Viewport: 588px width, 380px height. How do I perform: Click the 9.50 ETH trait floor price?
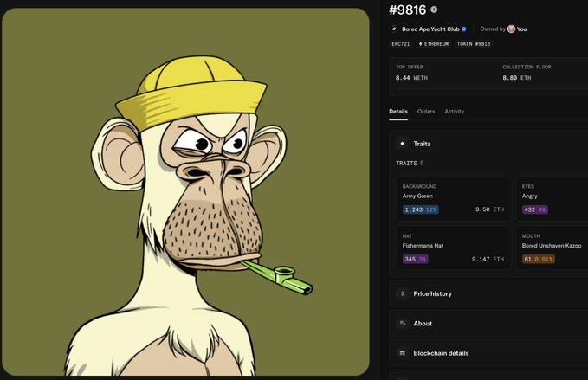tap(489, 209)
